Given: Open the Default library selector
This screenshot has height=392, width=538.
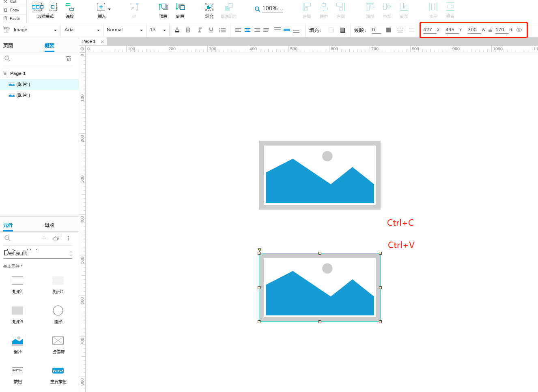Looking at the screenshot, I should 38,253.
